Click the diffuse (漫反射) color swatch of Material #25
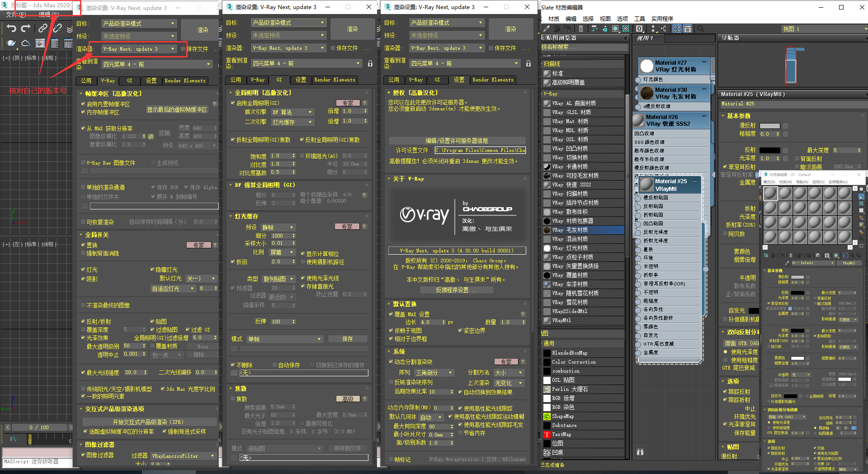Image resolution: width=868 pixels, height=474 pixels. 769,126
